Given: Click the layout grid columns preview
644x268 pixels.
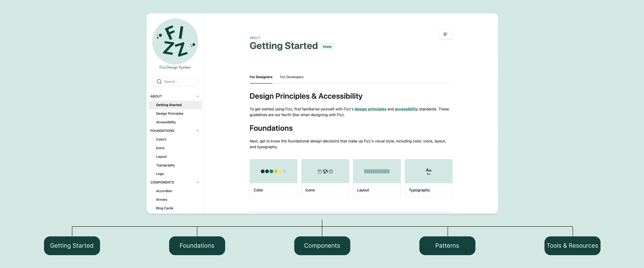Looking at the screenshot, I should pos(377,172).
